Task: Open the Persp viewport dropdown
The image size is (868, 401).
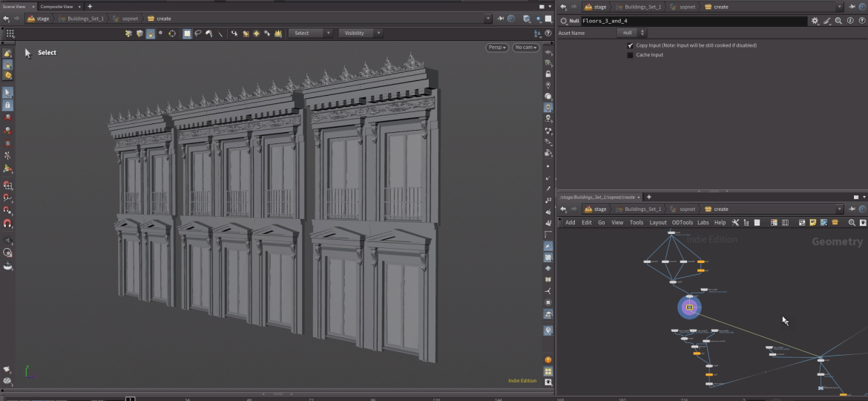Action: pyautogui.click(x=496, y=48)
